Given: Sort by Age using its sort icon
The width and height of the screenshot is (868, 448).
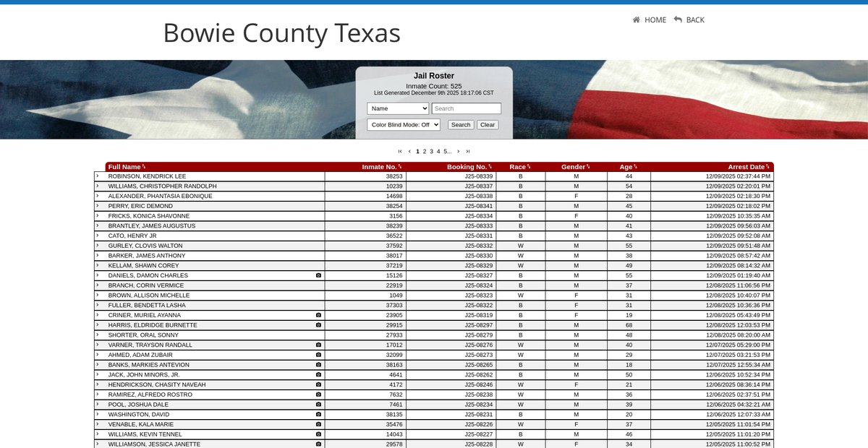Looking at the screenshot, I should tap(634, 167).
